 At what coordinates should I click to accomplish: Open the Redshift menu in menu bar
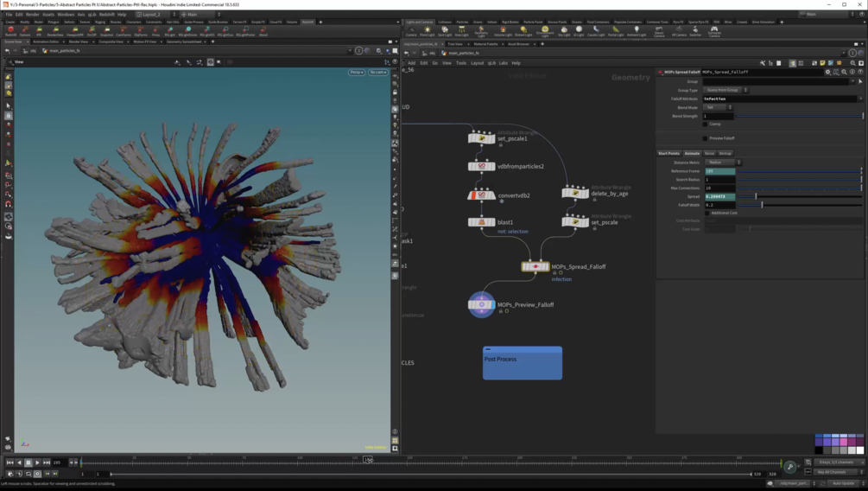click(106, 15)
